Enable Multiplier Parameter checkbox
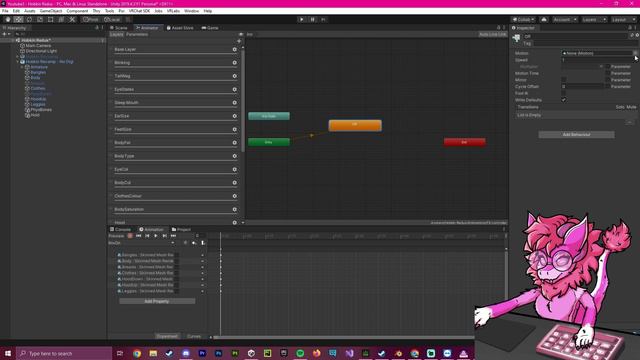 click(x=608, y=67)
